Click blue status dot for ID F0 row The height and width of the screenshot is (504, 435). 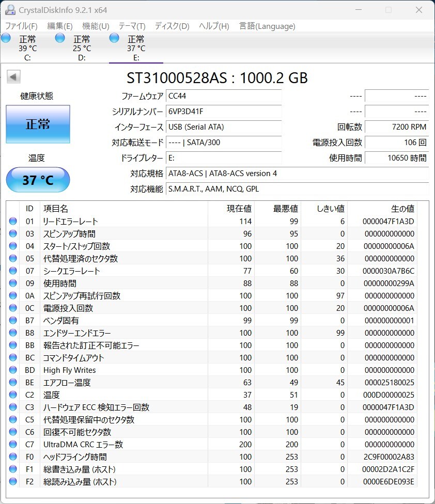(13, 456)
